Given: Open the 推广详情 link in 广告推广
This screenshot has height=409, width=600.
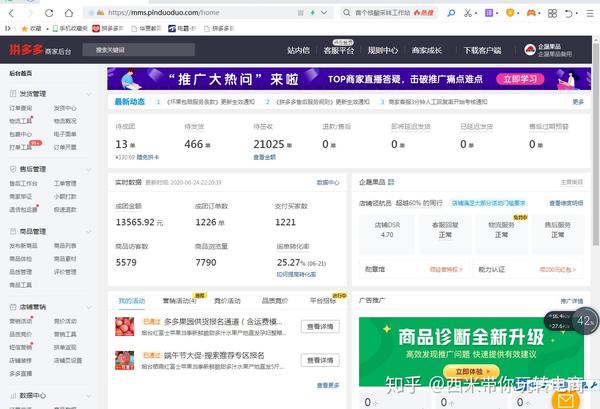Looking at the screenshot, I should pyautogui.click(x=572, y=301).
